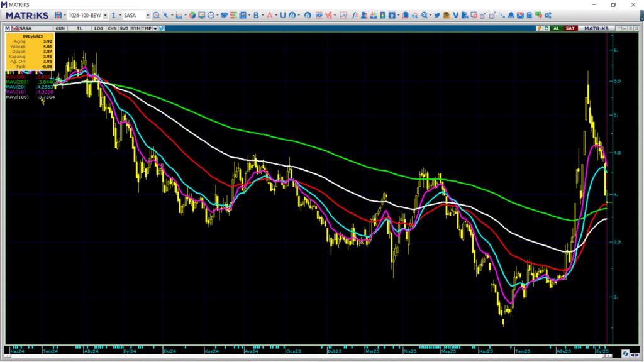
Task: Select the TL currency tab
Action: point(79,28)
